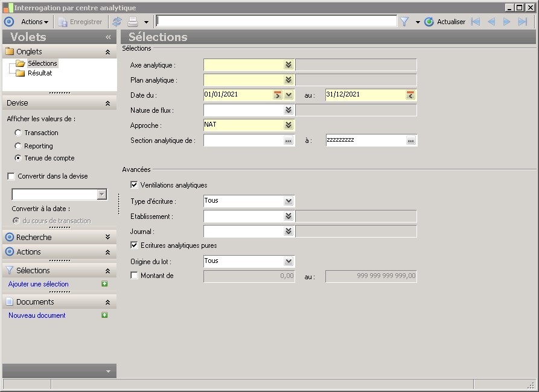The width and height of the screenshot is (539, 392).
Task: Expand the Recherche panel
Action: coord(107,238)
